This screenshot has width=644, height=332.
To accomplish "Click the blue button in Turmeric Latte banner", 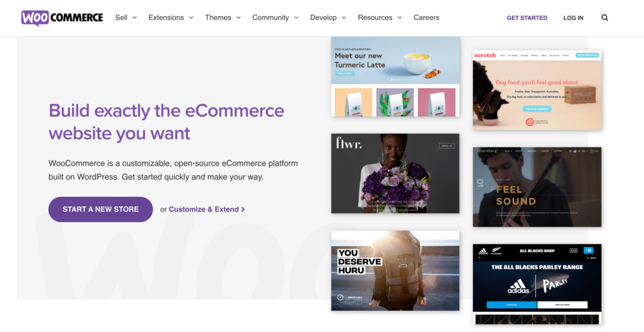I will [345, 73].
